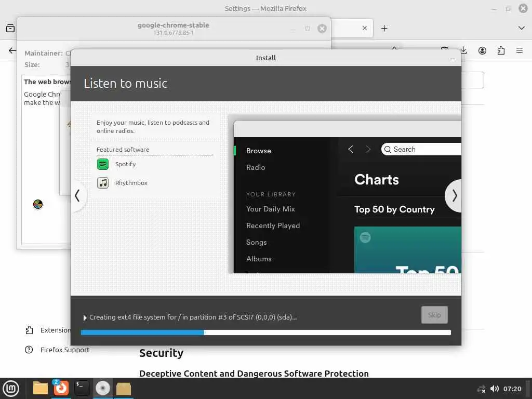Expand installer progress details triangle
Image resolution: width=532 pixels, height=399 pixels.
click(85, 318)
